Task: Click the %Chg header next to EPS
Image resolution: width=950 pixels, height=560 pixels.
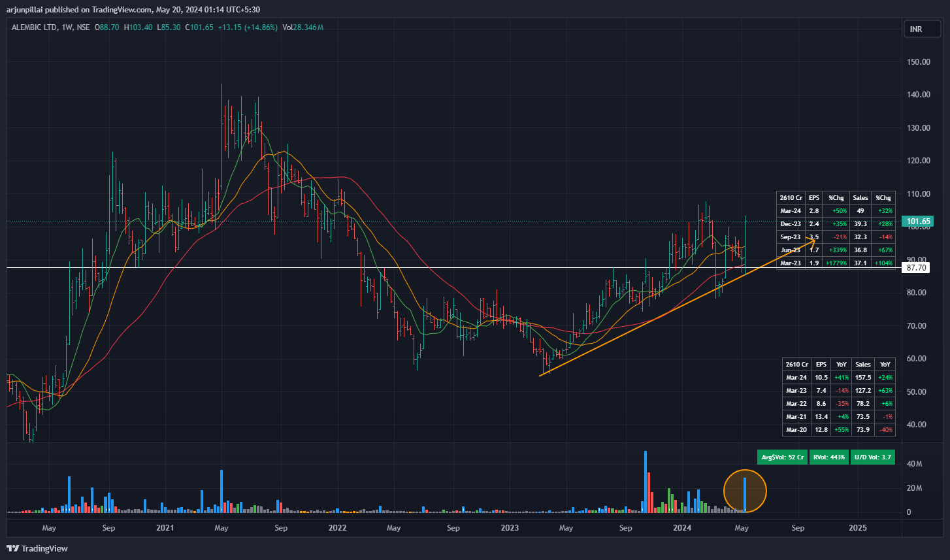Action: [836, 197]
